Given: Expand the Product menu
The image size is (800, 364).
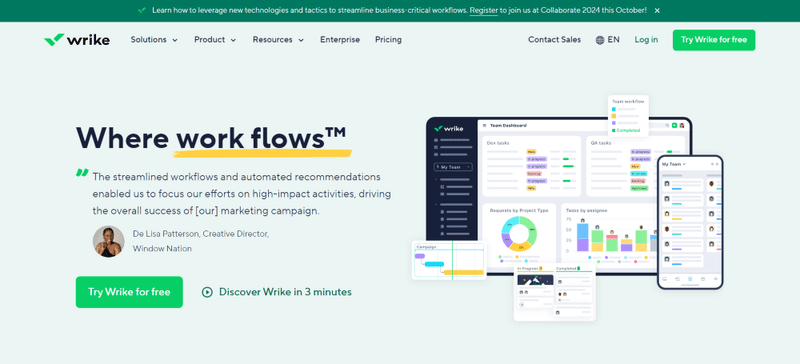Looking at the screenshot, I should point(215,40).
